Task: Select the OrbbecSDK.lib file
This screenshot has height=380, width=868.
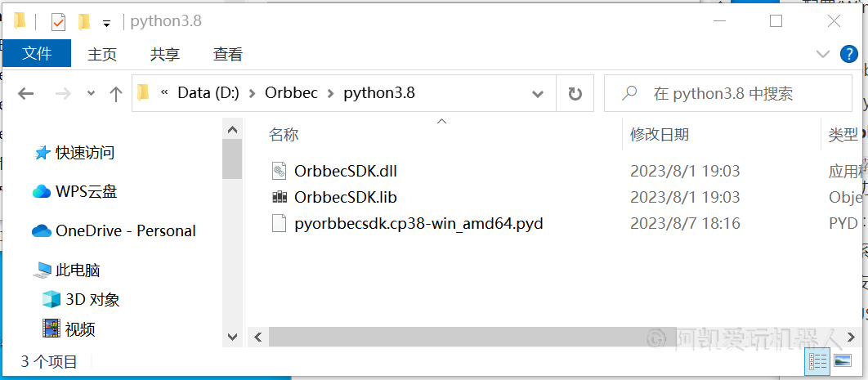Action: pyautogui.click(x=346, y=197)
